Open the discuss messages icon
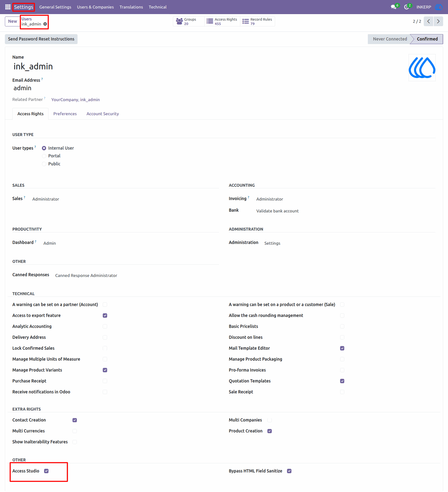The width and height of the screenshot is (448, 492). 394,7
